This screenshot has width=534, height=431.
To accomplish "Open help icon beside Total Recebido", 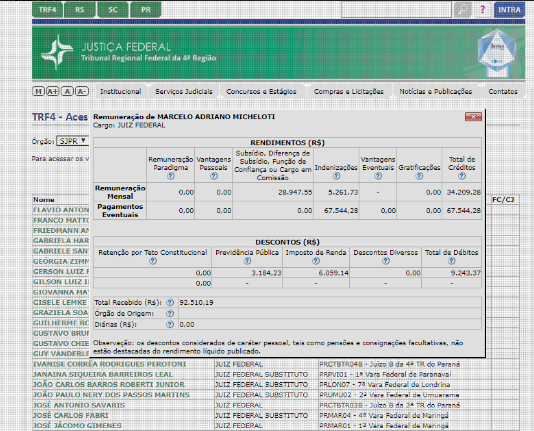I will coord(170,302).
